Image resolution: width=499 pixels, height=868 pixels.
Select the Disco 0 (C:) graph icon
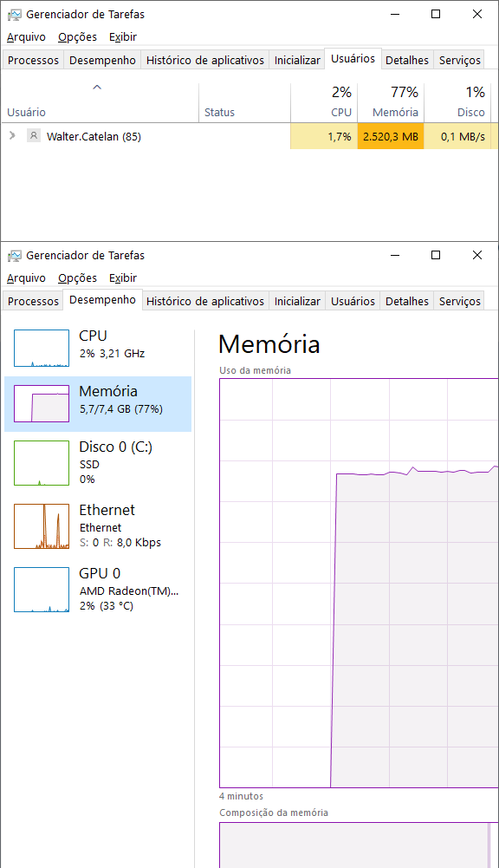tap(42, 463)
